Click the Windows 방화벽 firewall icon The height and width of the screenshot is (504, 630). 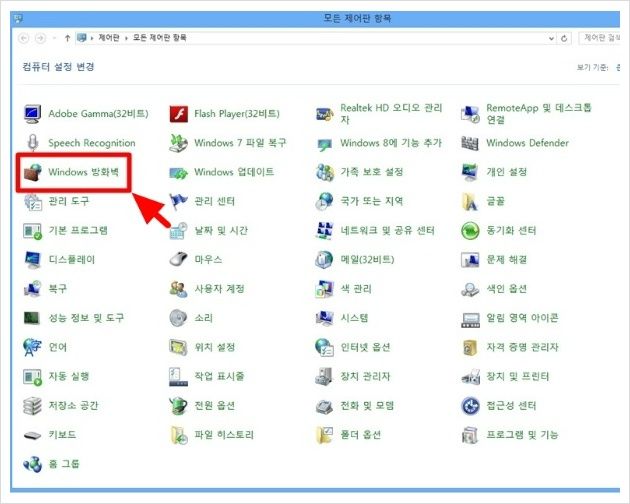32,172
